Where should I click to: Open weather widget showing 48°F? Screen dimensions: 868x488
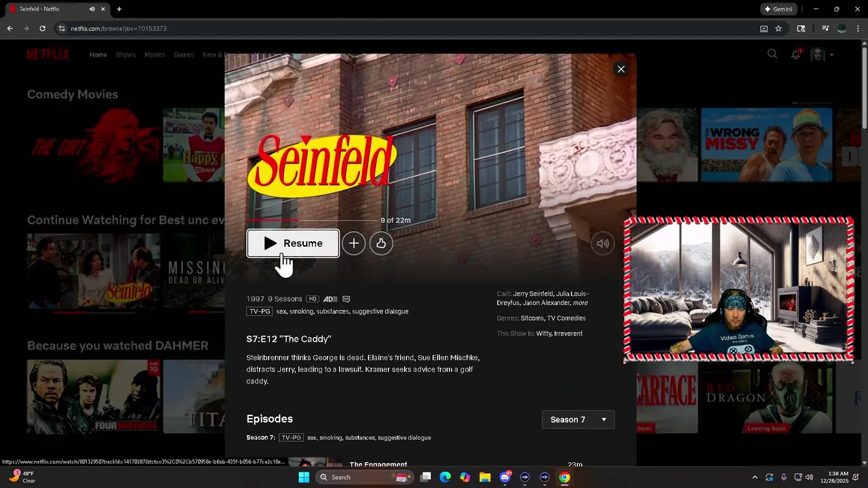pyautogui.click(x=22, y=477)
